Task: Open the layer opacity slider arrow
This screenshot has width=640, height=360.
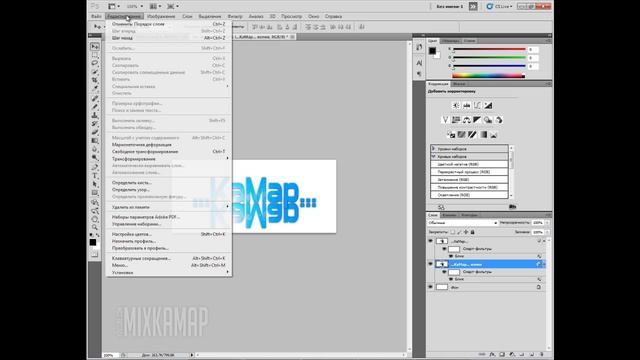Action: point(547,223)
